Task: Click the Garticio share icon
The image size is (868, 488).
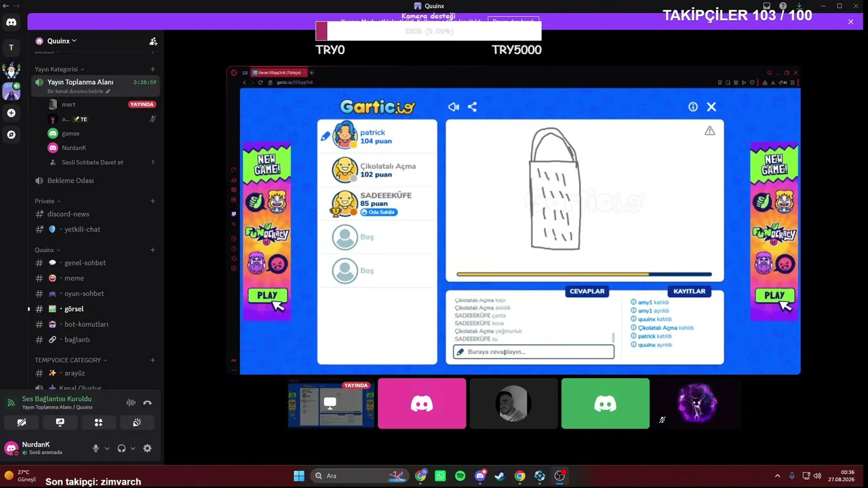Action: (x=472, y=107)
